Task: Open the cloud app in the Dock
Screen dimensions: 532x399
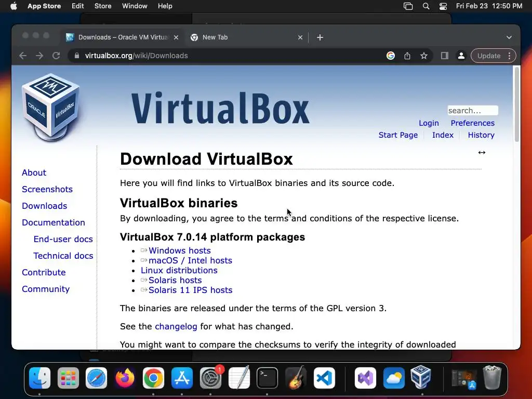Action: click(x=394, y=378)
